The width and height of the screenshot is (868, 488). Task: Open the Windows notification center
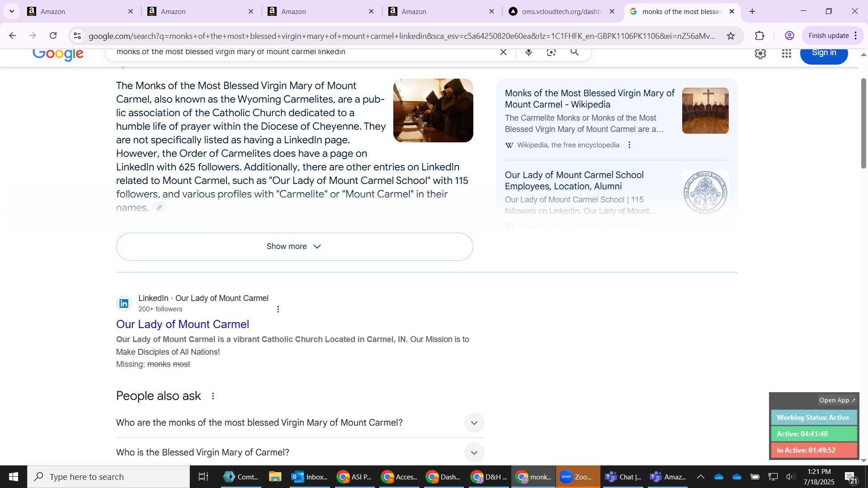pyautogui.click(x=850, y=477)
